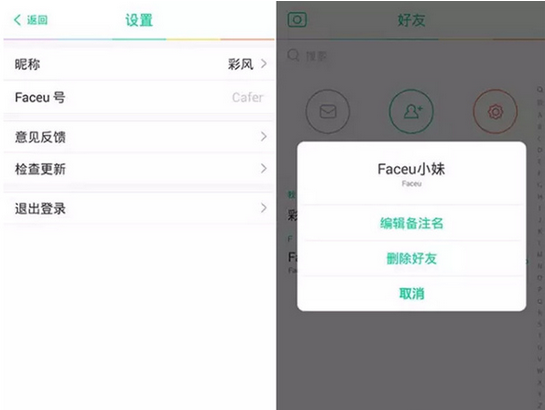Open the red gear settings icon
This screenshot has width=545, height=410.
(495, 112)
